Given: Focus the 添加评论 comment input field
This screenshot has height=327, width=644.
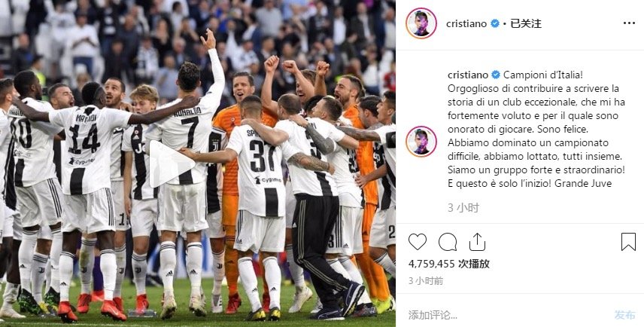Looking at the screenshot, I should click(x=505, y=315).
